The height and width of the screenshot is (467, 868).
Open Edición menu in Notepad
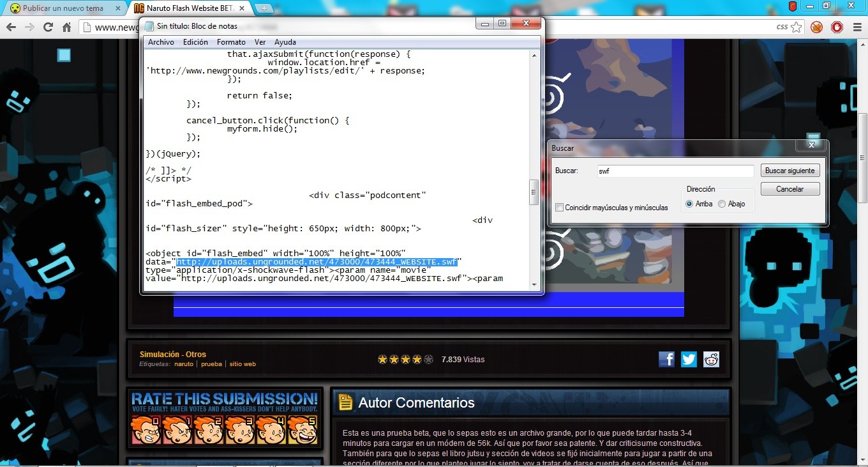(195, 42)
